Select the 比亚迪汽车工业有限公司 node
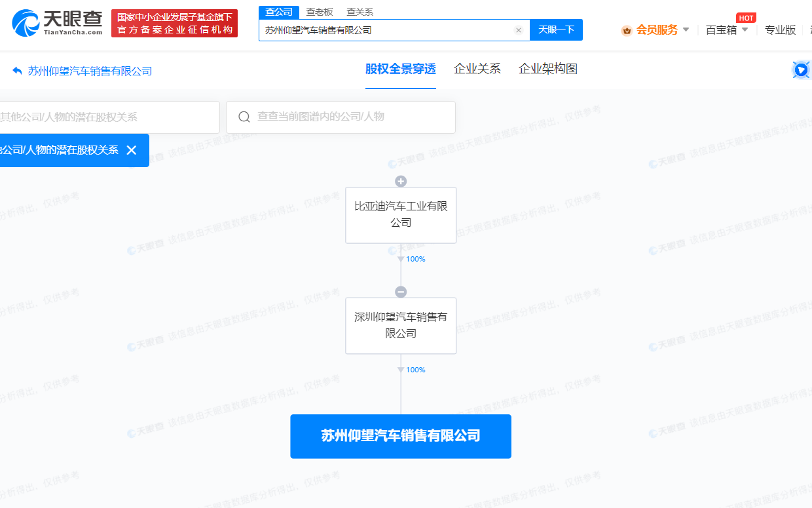The height and width of the screenshot is (508, 812). pyautogui.click(x=401, y=215)
